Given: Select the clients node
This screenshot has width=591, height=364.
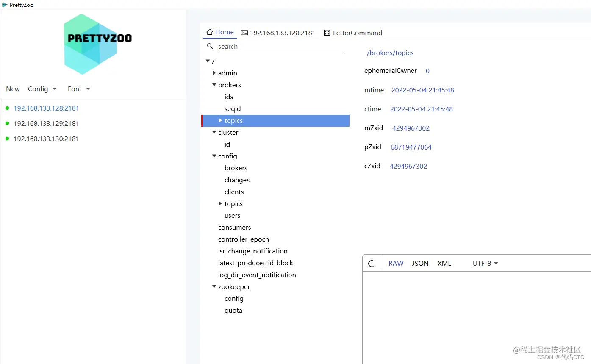Looking at the screenshot, I should [234, 192].
